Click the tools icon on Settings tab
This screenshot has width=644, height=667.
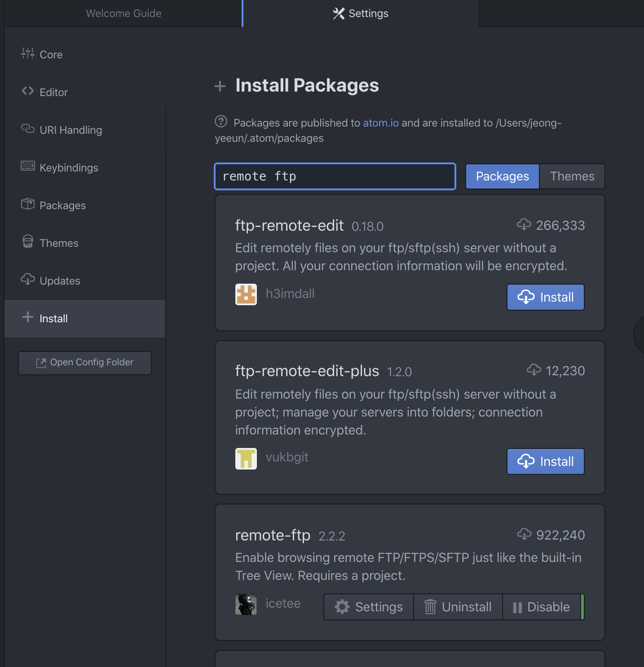coord(339,13)
